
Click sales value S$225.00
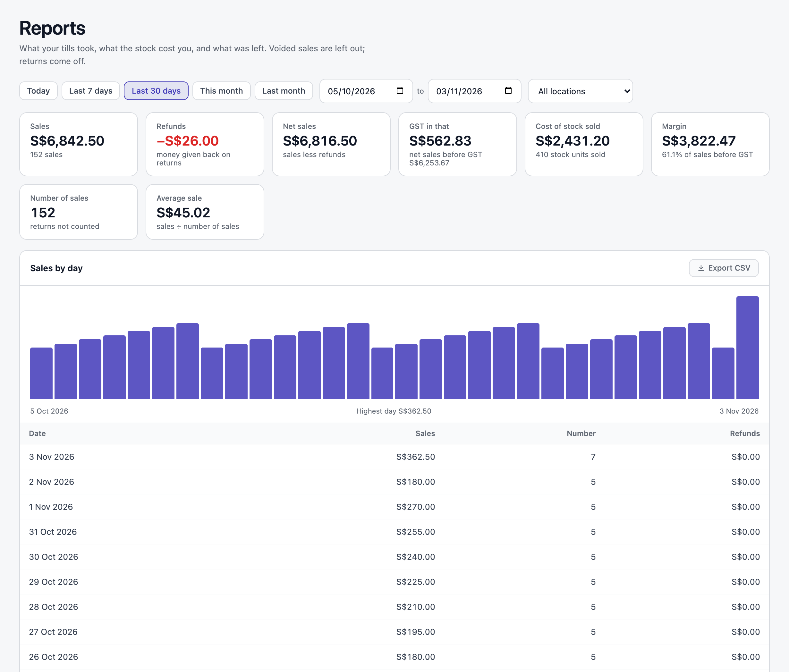pyautogui.click(x=415, y=582)
